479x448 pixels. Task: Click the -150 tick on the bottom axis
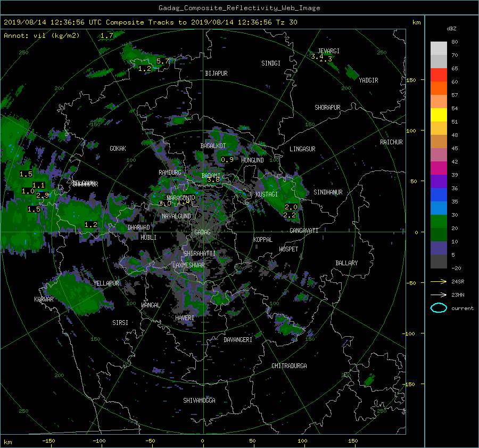coord(48,441)
